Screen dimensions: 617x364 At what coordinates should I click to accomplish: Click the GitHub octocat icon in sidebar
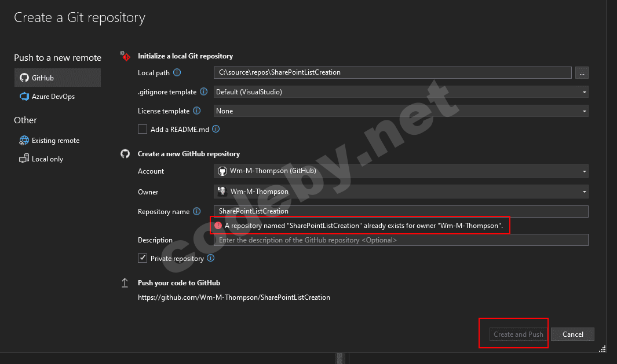(24, 78)
